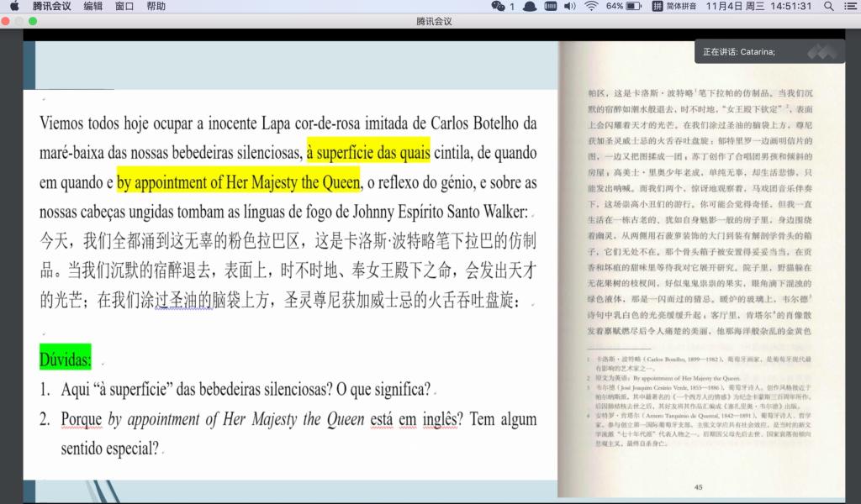Open the volume control in menu bar
861x504 pixels.
(570, 6)
